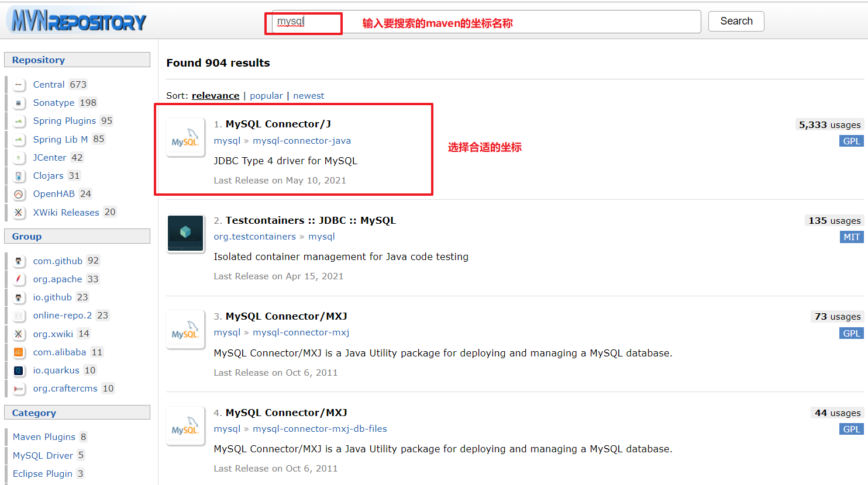The image size is (868, 485).
Task: Click the org.craftercms group icon
Action: click(x=19, y=389)
